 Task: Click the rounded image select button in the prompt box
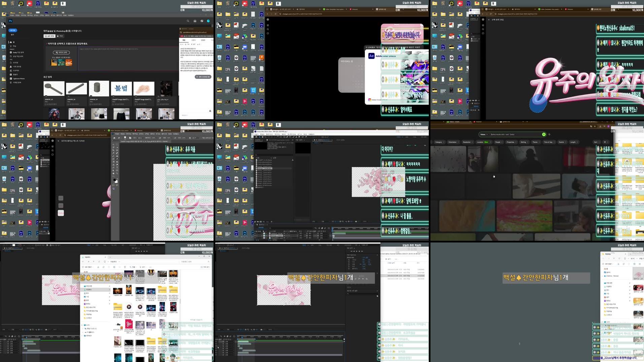pos(61,53)
